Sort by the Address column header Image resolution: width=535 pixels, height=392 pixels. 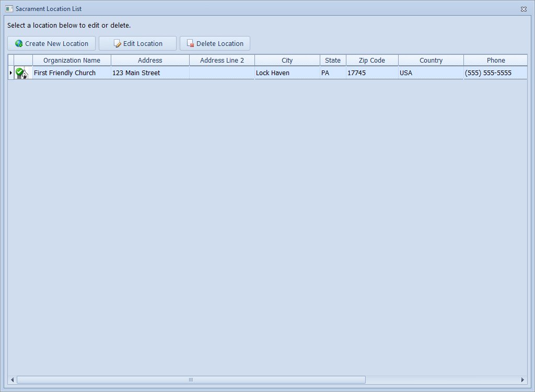(150, 61)
